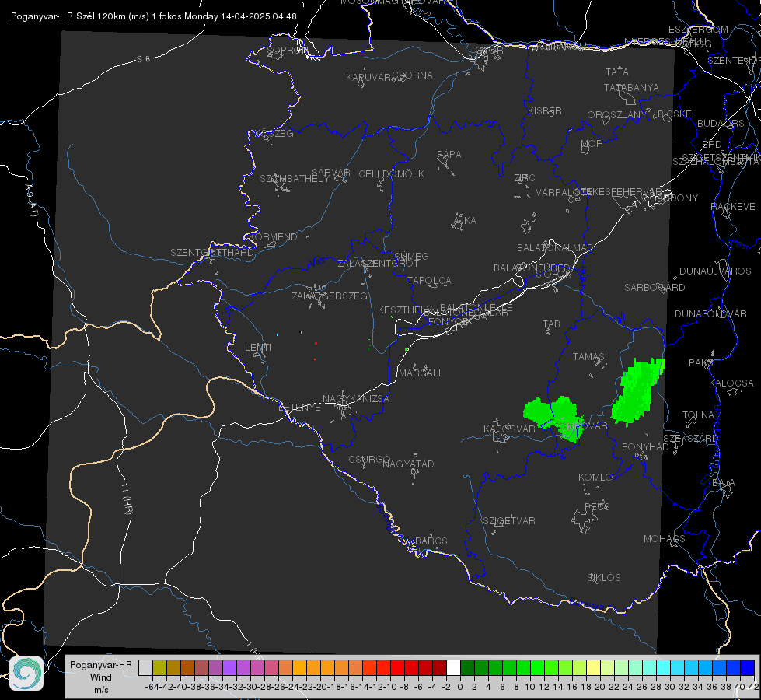
Task: Click the OROSZLÁNY label
Action: tap(617, 115)
